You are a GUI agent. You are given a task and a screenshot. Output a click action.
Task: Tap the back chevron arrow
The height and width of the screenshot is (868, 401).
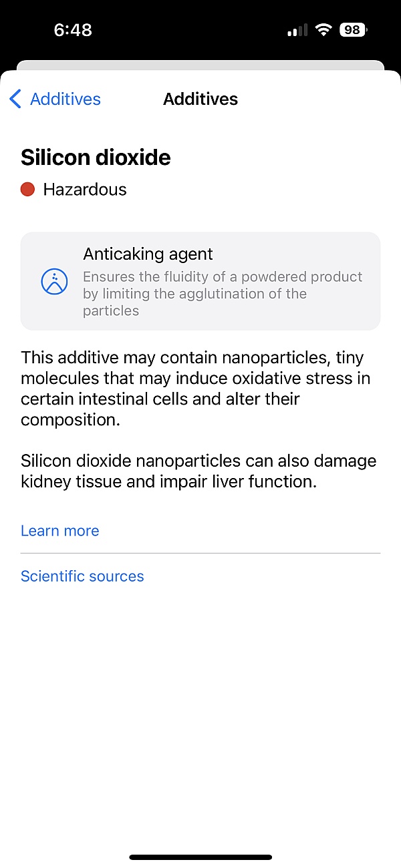[15, 99]
